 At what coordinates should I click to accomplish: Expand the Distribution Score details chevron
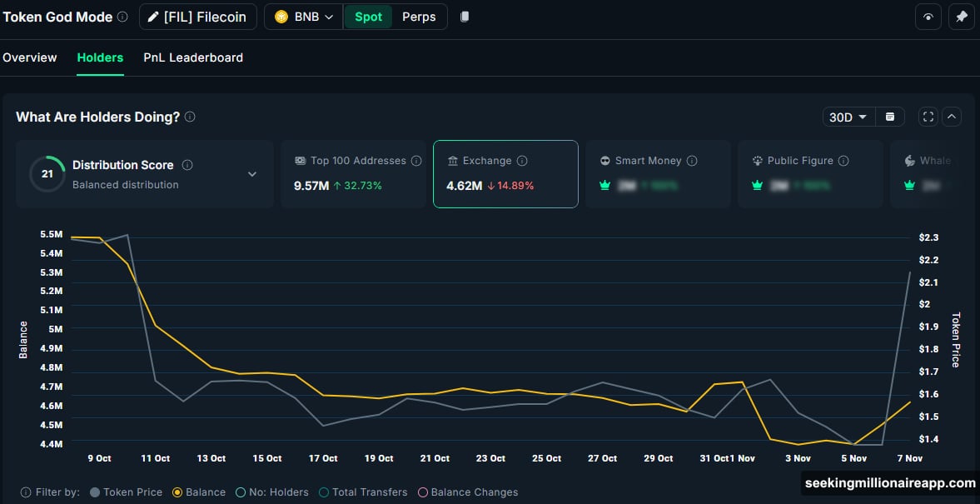tap(251, 174)
